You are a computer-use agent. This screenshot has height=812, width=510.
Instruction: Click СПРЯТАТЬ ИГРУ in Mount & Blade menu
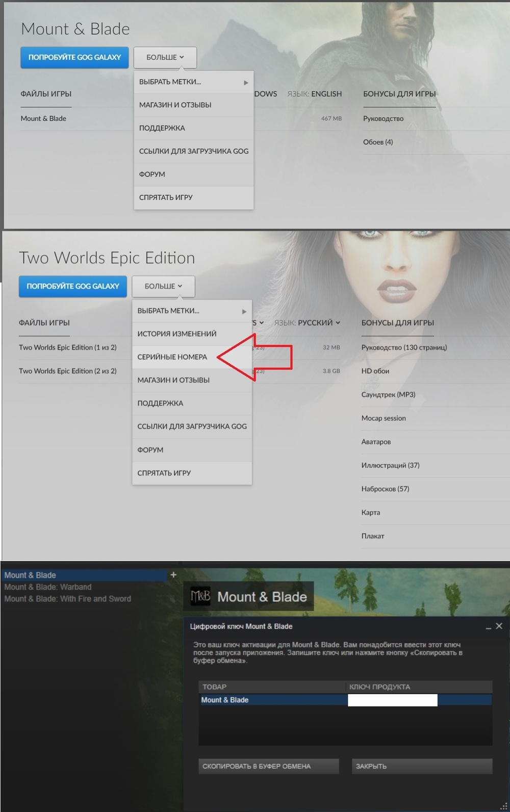tap(194, 197)
